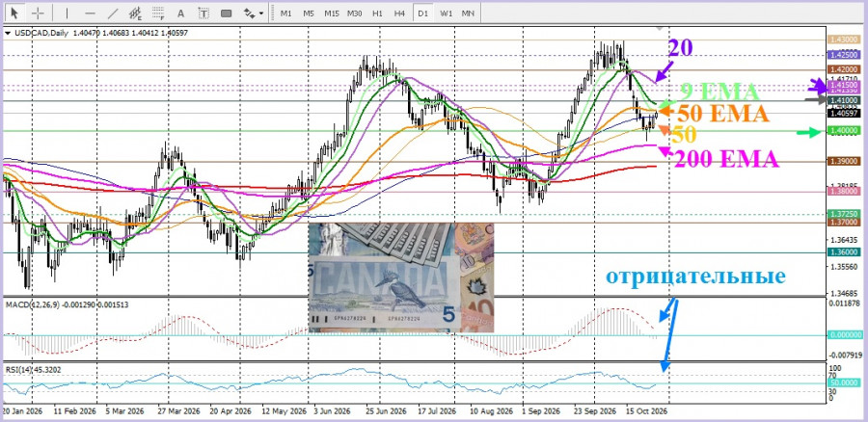Viewport: 868px width, 422px height.
Task: Pick the vertical line drawing tool
Action: [x=67, y=13]
